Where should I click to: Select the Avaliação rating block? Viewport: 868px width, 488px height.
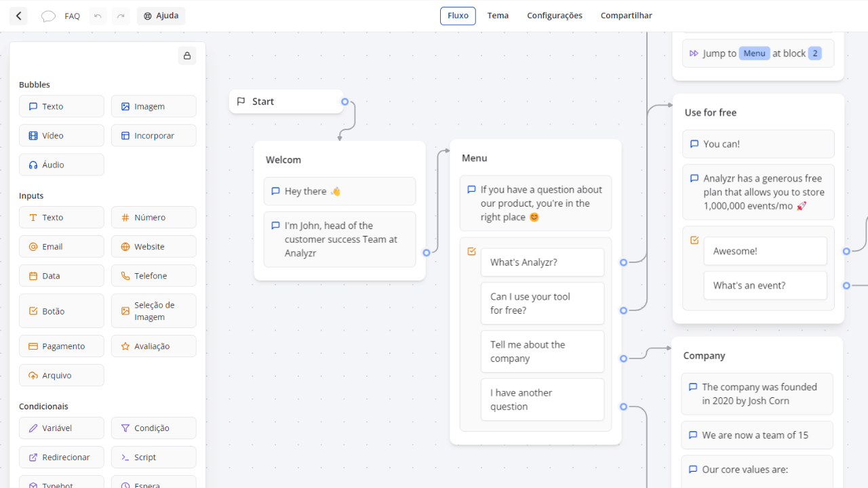tap(154, 346)
